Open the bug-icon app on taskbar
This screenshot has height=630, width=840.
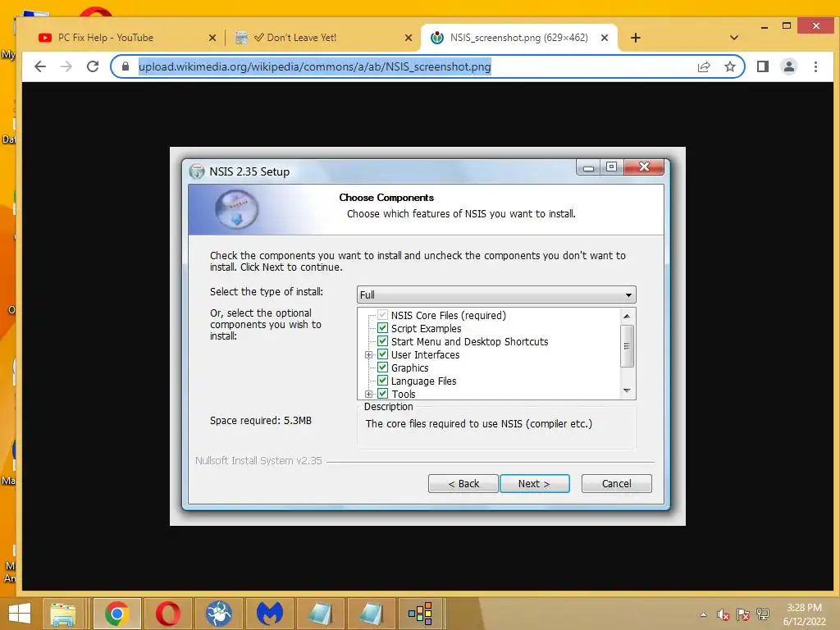coord(219,614)
